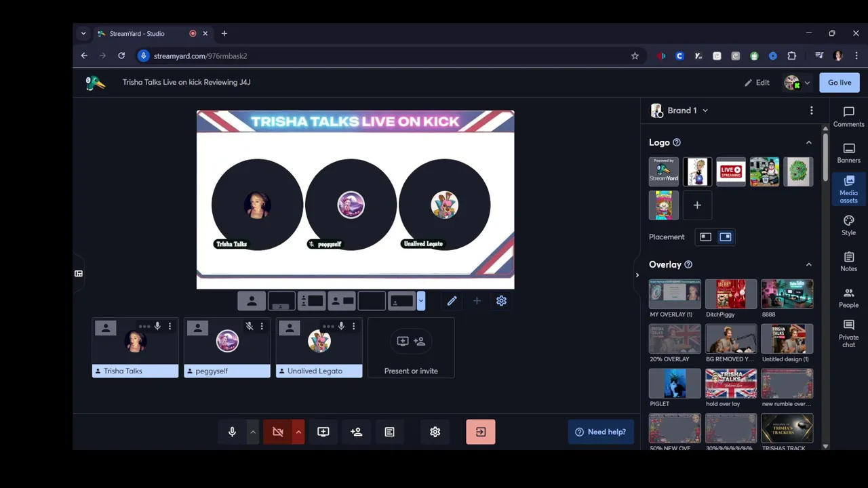This screenshot has width=868, height=488.
Task: Click invite guests icon in bottom toolbar
Action: pyautogui.click(x=357, y=432)
